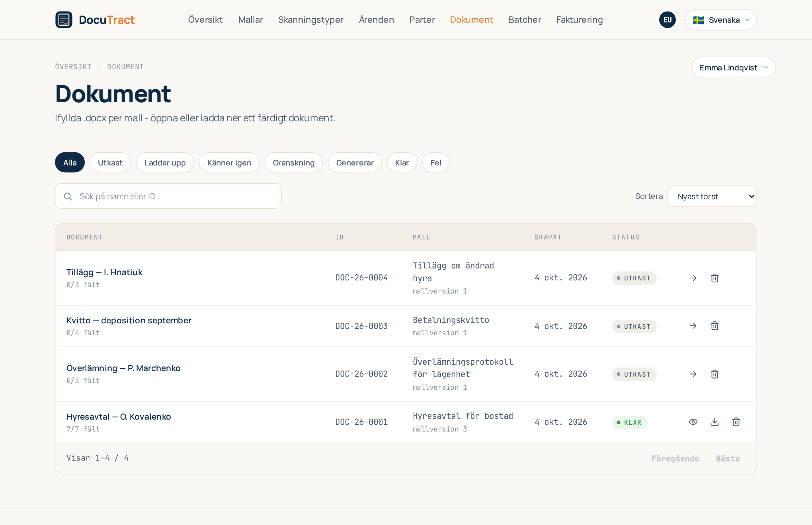Viewport: 812px width, 525px height.
Task: Expand the Emma Lindqvist user dropdown
Action: tap(733, 68)
